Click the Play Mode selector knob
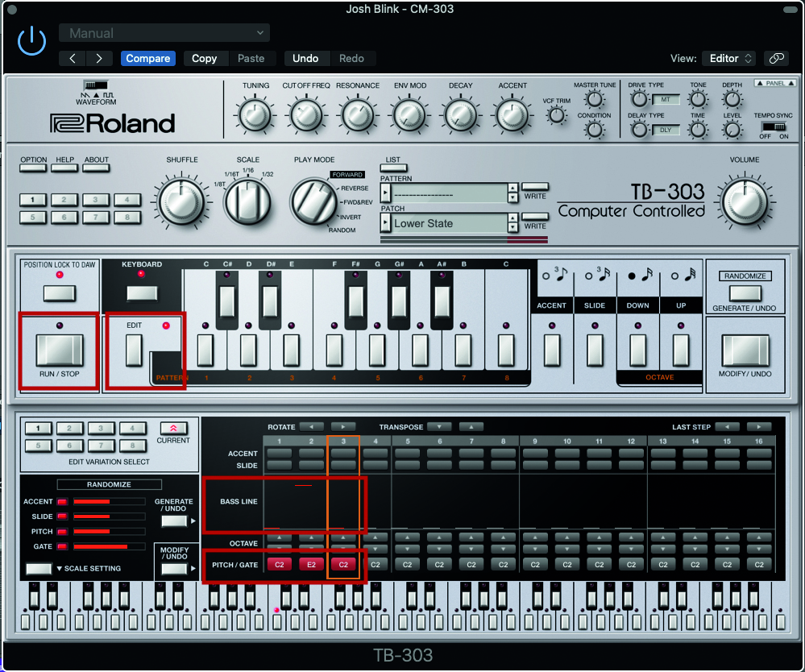Viewport: 805px width, 672px height. [x=314, y=201]
